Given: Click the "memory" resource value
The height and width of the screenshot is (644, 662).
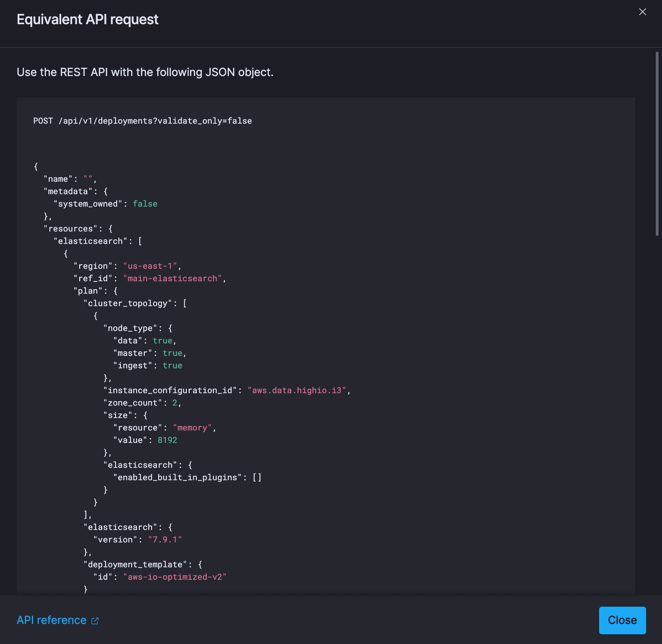Looking at the screenshot, I should pos(192,428).
